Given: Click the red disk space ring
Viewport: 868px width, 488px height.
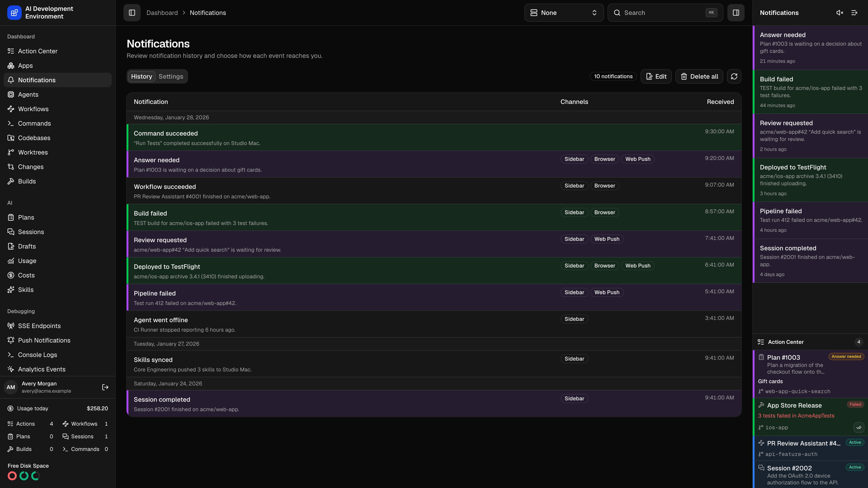Looking at the screenshot, I should pyautogui.click(x=12, y=476).
